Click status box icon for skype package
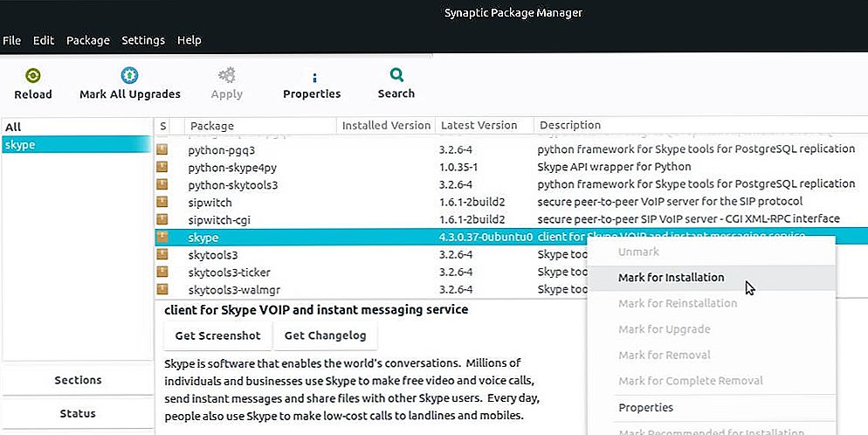The width and height of the screenshot is (868, 435). pyautogui.click(x=162, y=237)
